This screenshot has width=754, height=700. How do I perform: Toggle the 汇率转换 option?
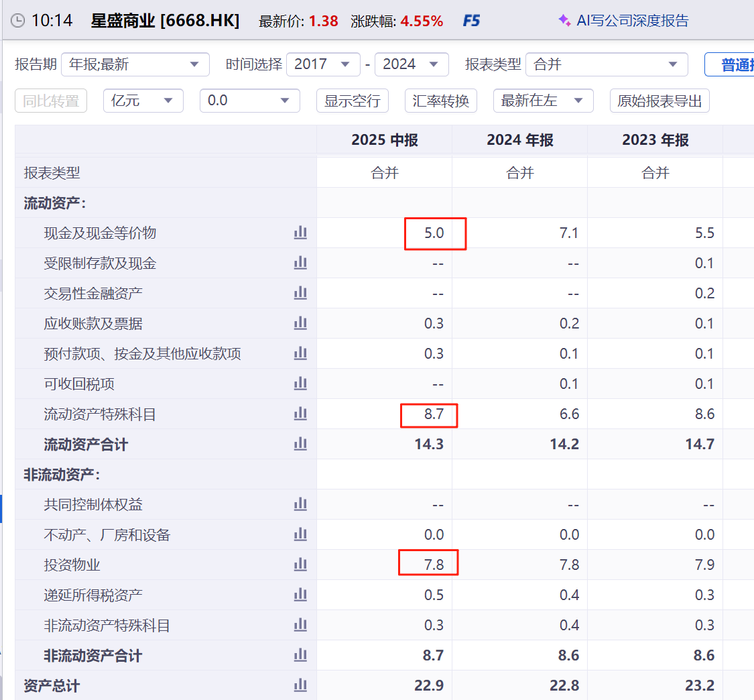440,101
